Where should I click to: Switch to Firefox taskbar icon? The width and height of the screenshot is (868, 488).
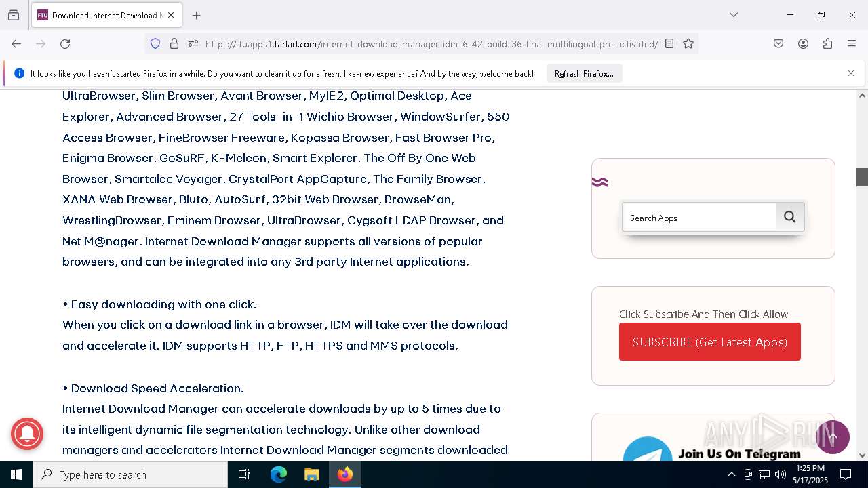tap(344, 474)
